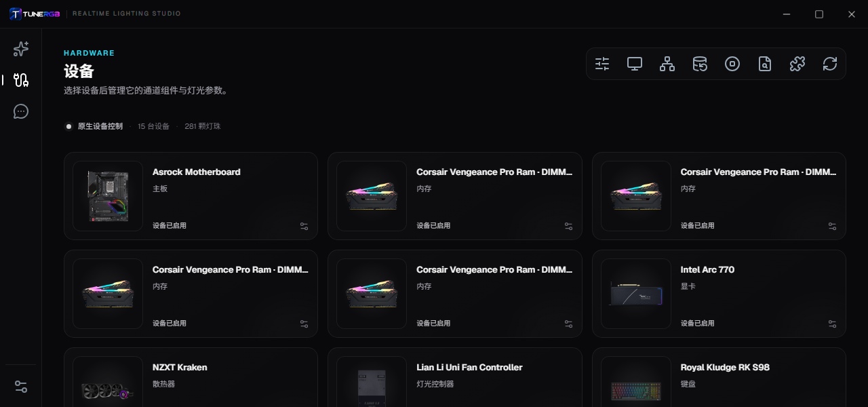Select the Asrock Motherboard device title

coord(197,172)
